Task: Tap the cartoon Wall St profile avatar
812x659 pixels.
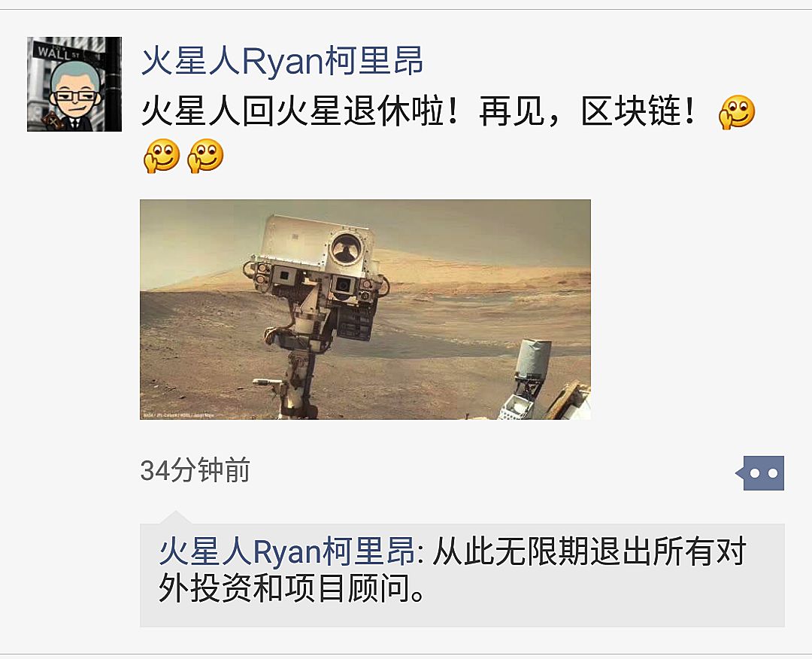Action: click(74, 84)
